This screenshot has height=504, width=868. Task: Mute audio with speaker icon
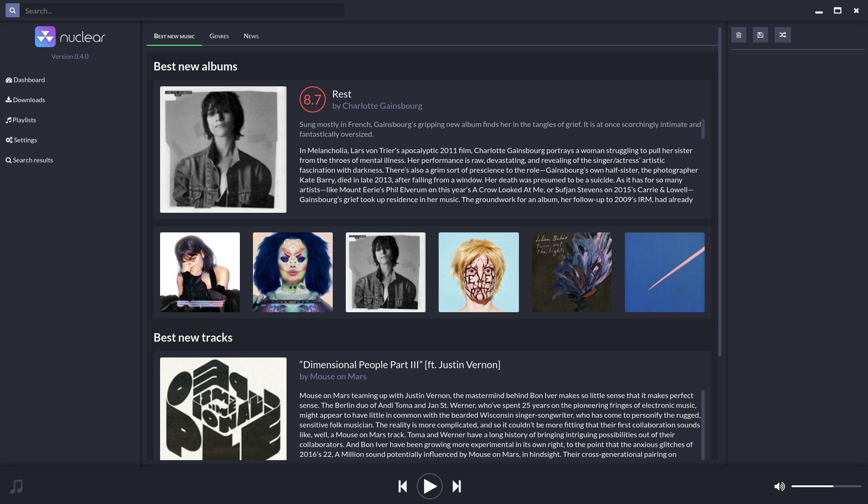pos(779,486)
